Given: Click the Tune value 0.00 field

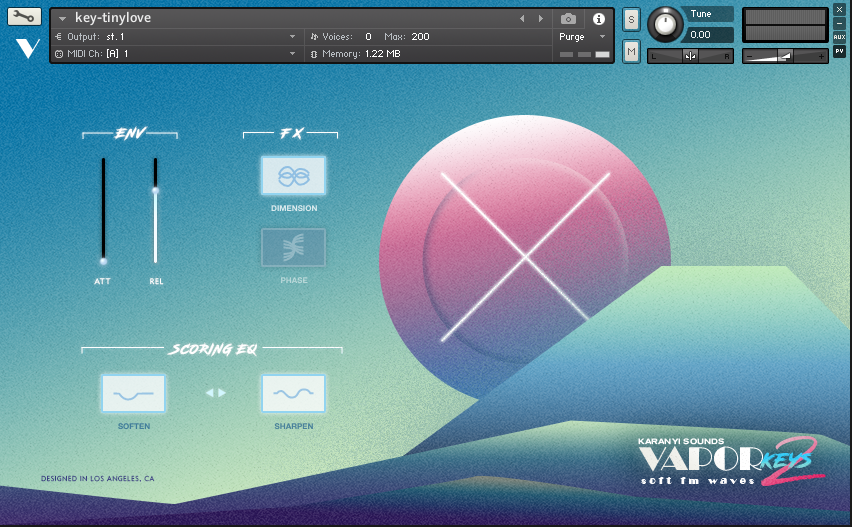Looking at the screenshot, I should click(x=709, y=35).
